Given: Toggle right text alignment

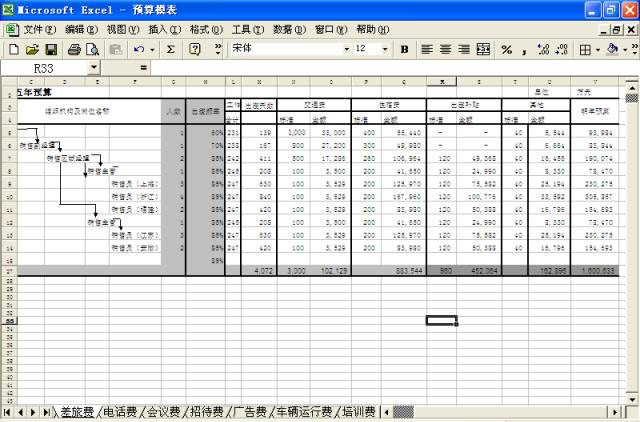Looking at the screenshot, I should [x=464, y=49].
